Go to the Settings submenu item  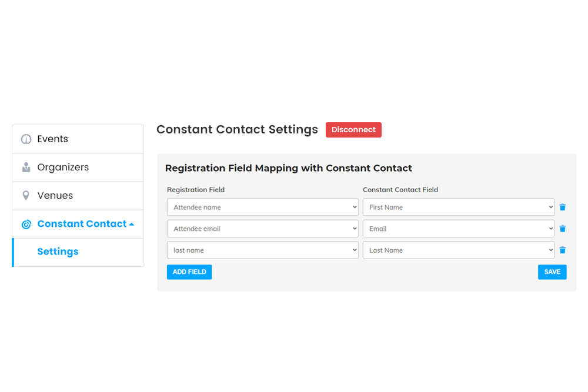(x=58, y=252)
